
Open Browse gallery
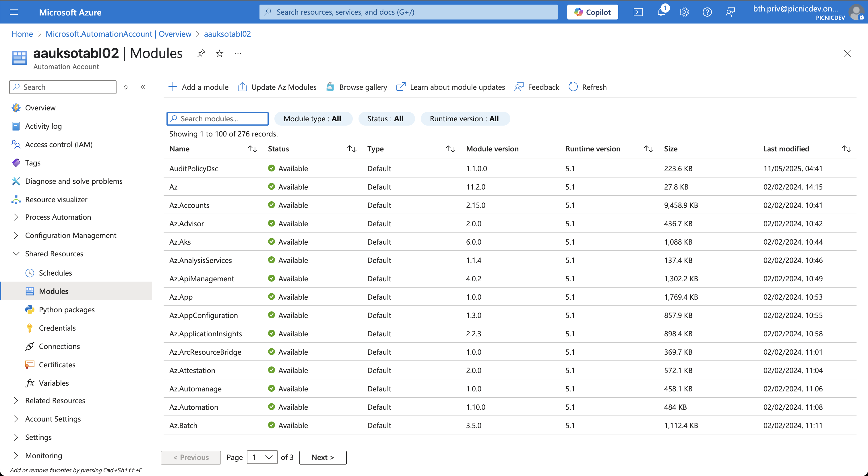point(356,87)
